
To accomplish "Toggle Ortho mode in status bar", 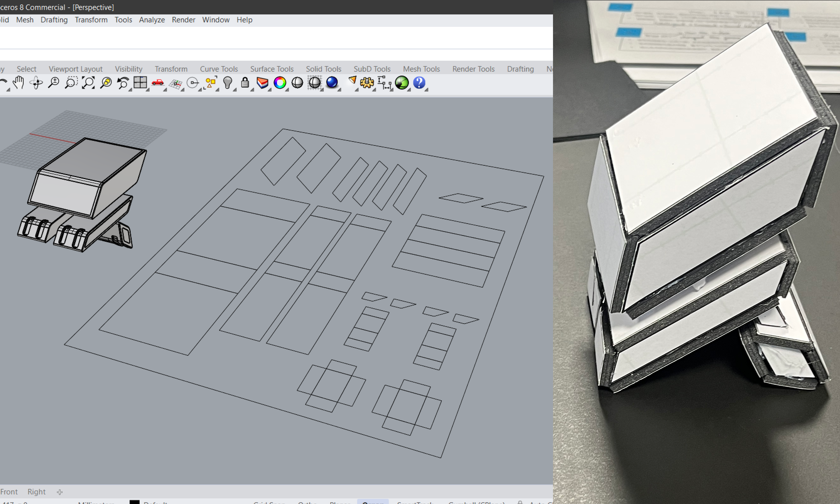I will [307, 502].
